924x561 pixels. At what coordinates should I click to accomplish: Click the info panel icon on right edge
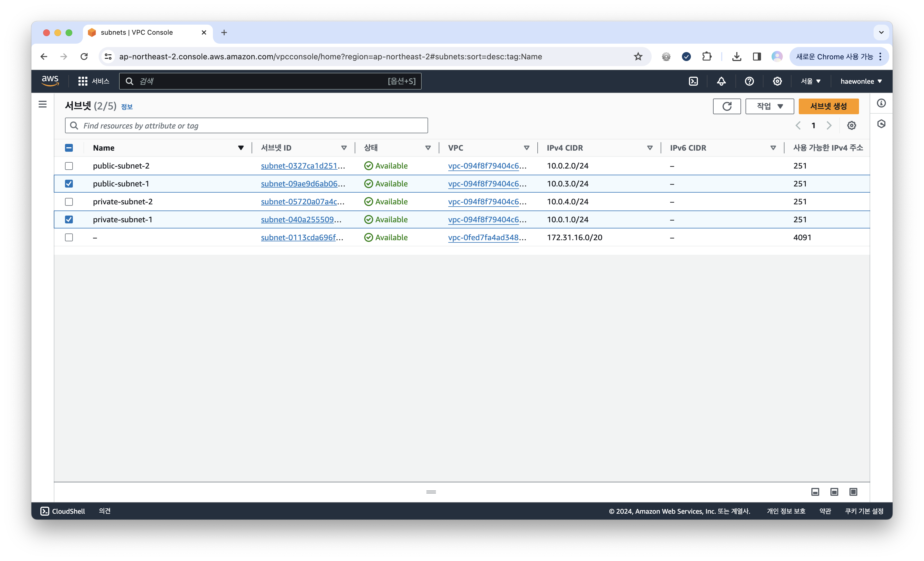881,103
